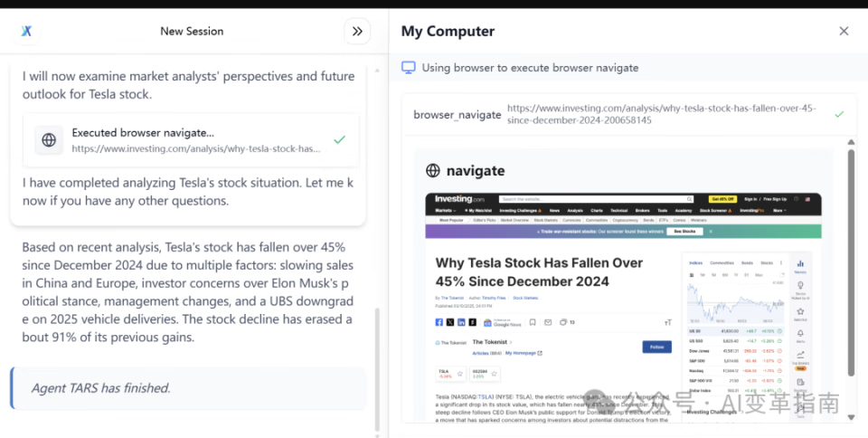Viewport: 868px width, 438px height.
Task: Select the Indices tab in market widget
Action: coord(696,262)
